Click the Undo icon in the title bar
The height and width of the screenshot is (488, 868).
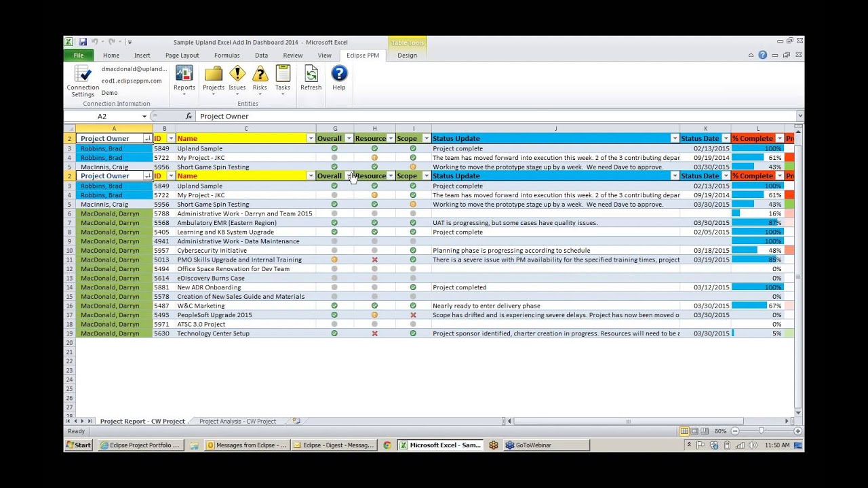pos(95,42)
